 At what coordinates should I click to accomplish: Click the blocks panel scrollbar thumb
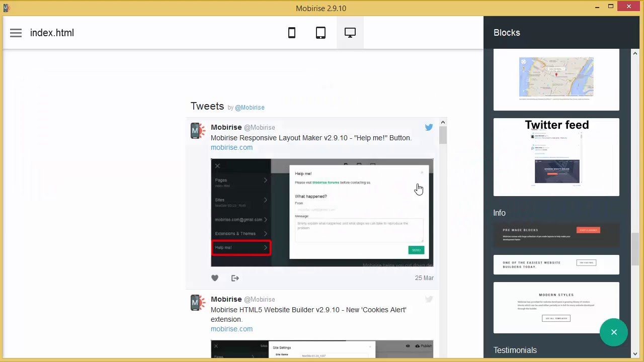635,249
